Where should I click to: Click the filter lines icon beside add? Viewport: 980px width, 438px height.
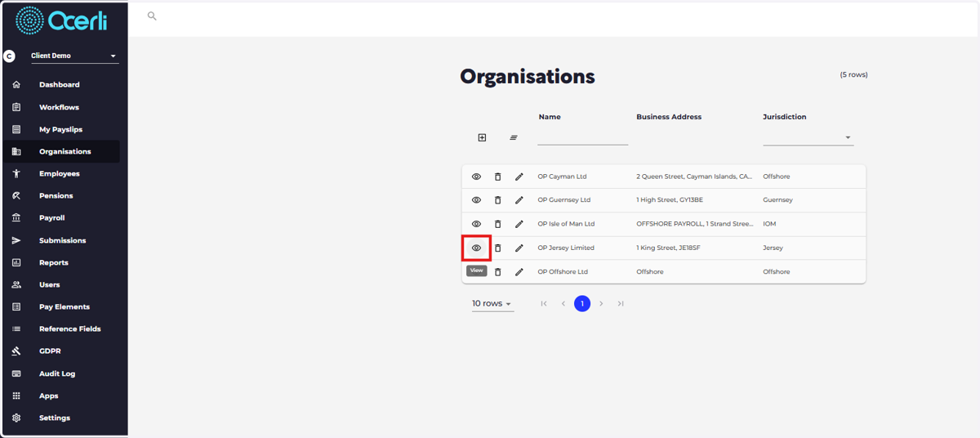click(x=514, y=137)
